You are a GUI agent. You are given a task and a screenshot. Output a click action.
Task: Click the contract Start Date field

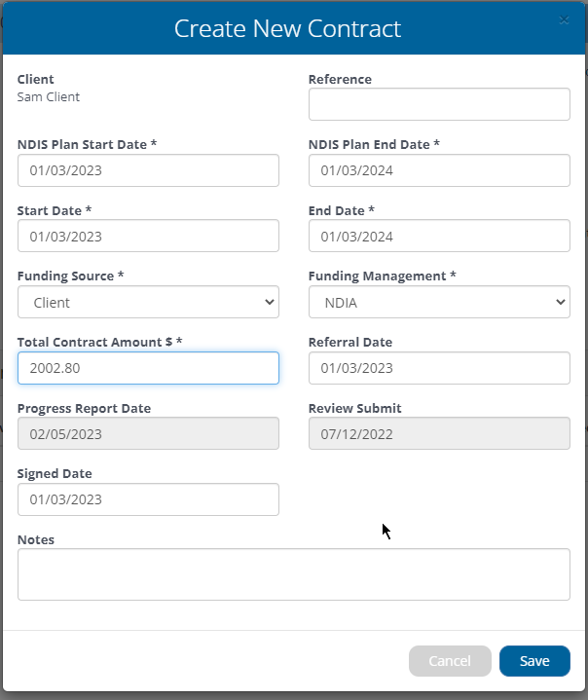coord(148,236)
